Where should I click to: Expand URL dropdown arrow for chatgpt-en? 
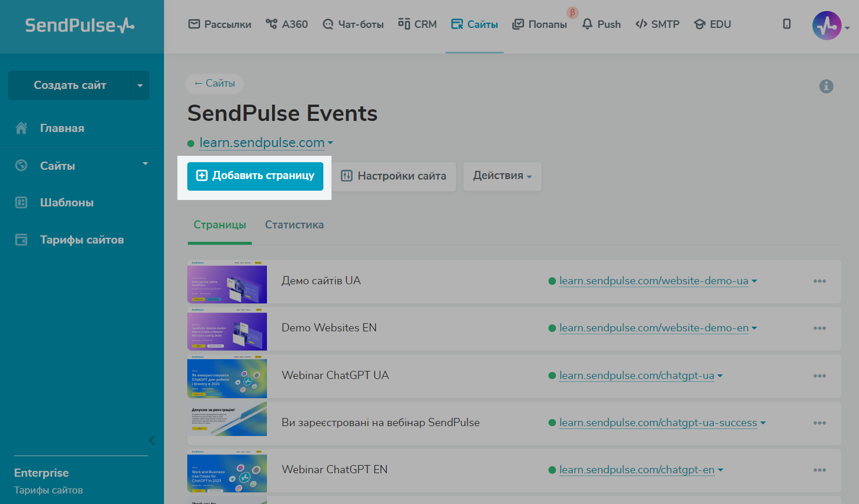(720, 470)
